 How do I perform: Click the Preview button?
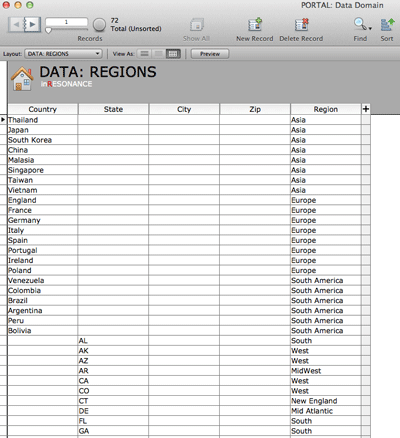point(210,54)
